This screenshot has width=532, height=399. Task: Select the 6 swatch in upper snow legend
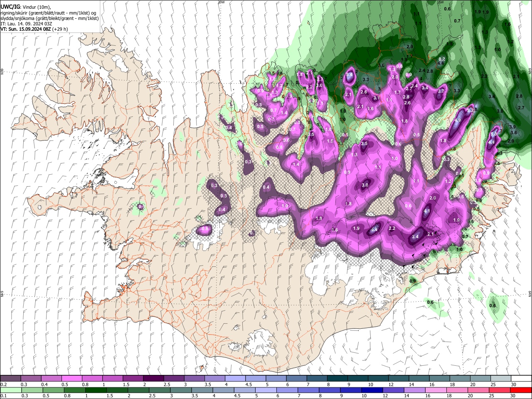pos(296,379)
